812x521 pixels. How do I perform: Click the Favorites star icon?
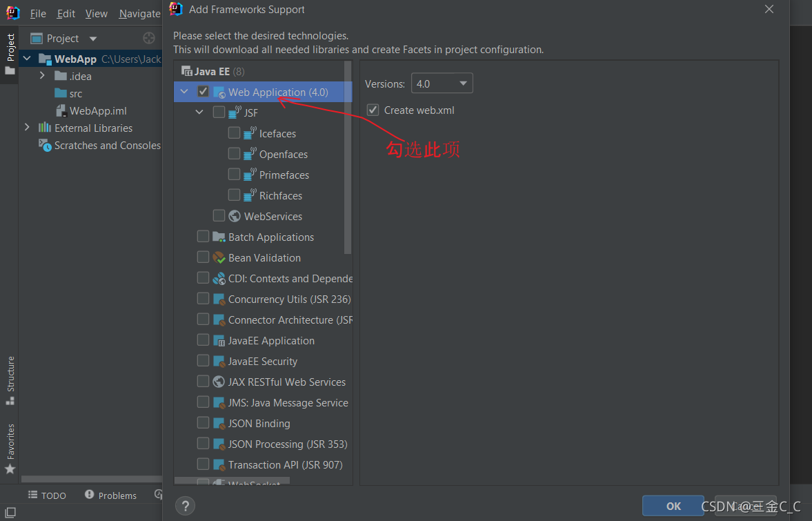(x=10, y=469)
